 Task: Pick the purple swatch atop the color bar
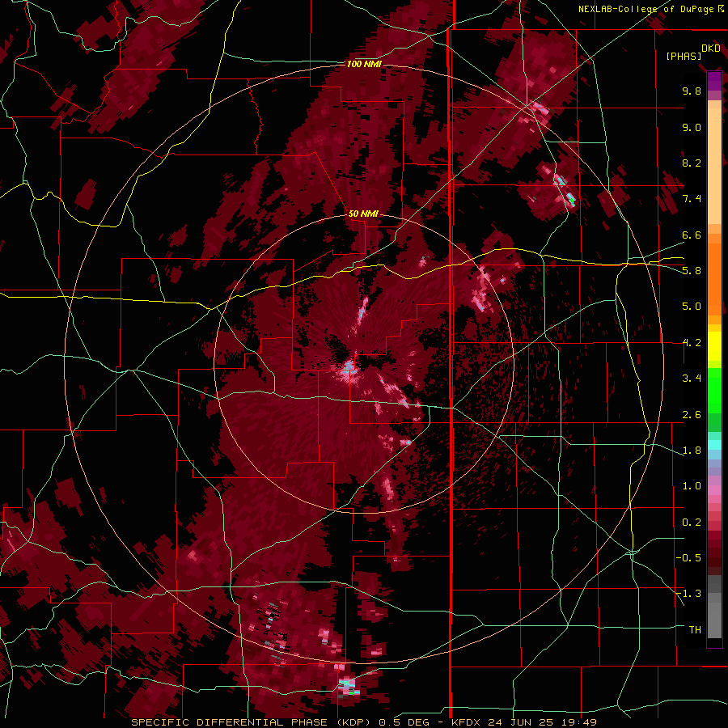(714, 81)
